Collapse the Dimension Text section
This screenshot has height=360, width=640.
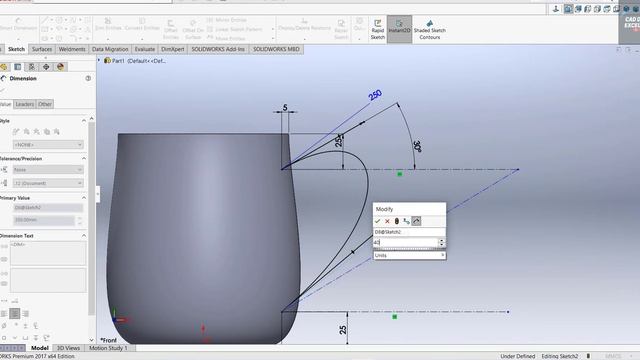tap(84, 236)
